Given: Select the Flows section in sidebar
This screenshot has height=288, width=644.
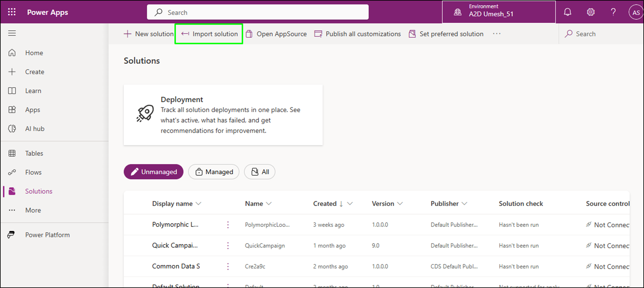Looking at the screenshot, I should (x=33, y=172).
